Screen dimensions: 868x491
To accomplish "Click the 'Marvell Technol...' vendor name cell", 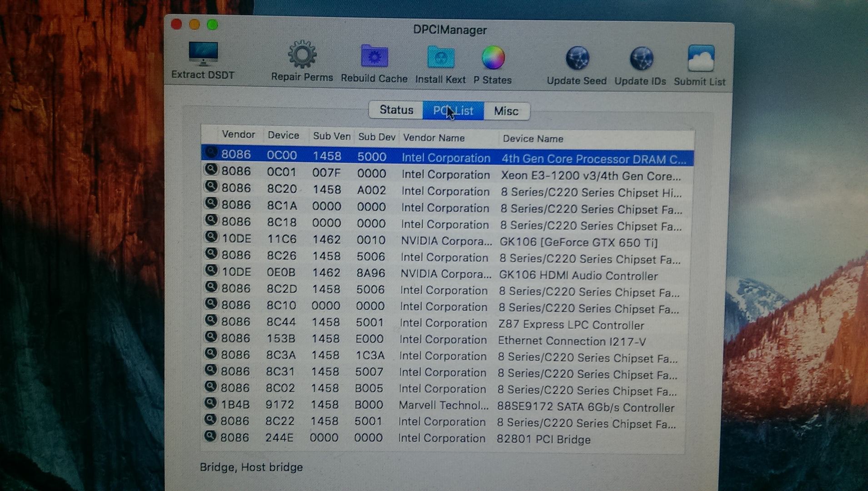I will click(x=444, y=405).
